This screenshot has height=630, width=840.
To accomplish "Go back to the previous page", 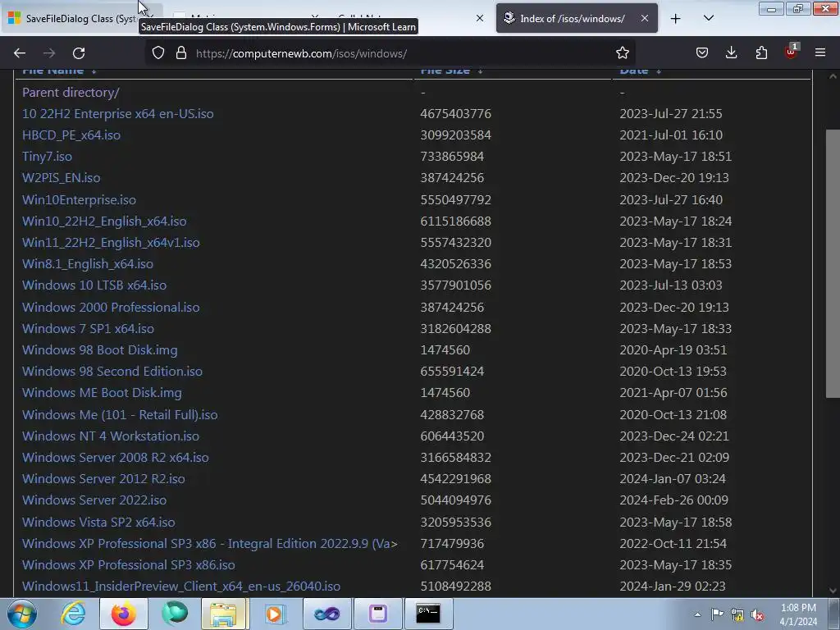I will [20, 53].
